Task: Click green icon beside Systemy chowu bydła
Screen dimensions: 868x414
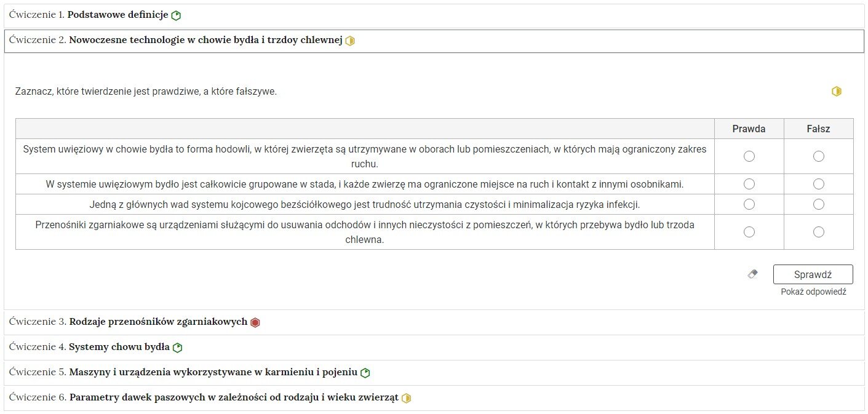Action: tap(178, 348)
